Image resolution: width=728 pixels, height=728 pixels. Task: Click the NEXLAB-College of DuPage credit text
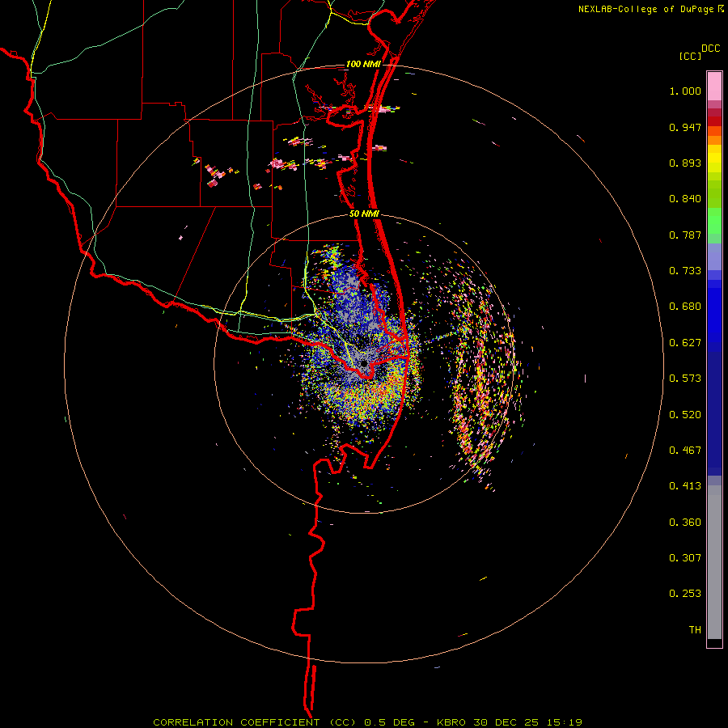[x=645, y=9]
